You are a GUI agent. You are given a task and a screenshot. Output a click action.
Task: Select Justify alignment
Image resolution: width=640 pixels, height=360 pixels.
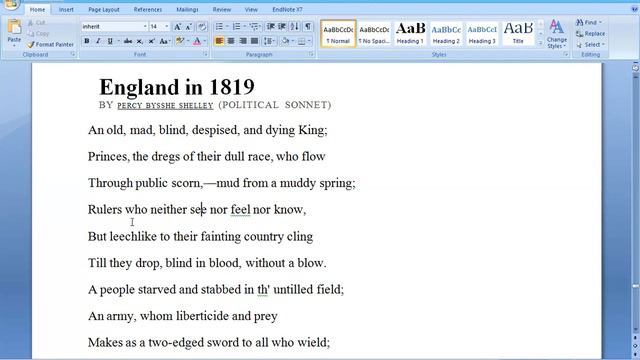tap(254, 41)
